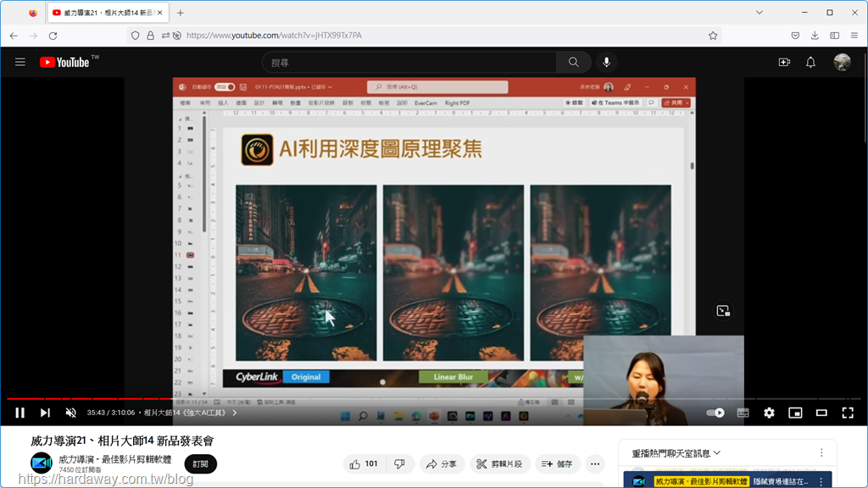Image resolution: width=868 pixels, height=488 pixels.
Task: Reload the current page
Action: tap(53, 36)
